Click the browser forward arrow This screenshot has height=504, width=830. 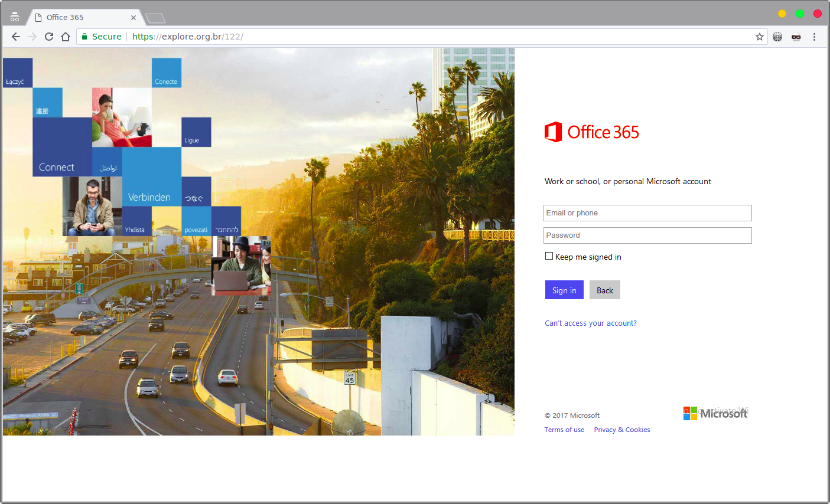[32, 37]
